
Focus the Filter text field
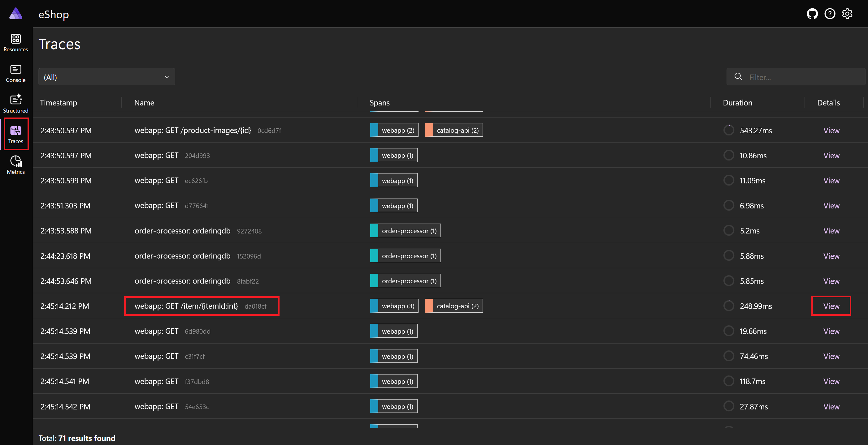coord(796,77)
